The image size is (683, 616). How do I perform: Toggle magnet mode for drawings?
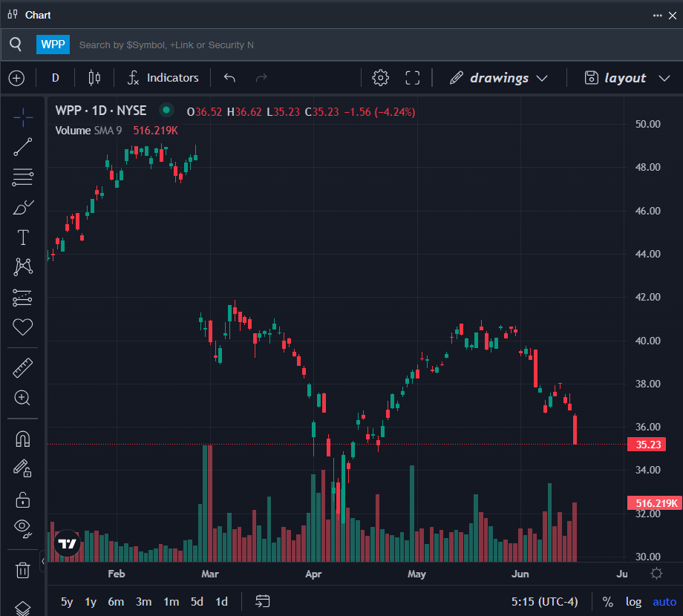23,439
